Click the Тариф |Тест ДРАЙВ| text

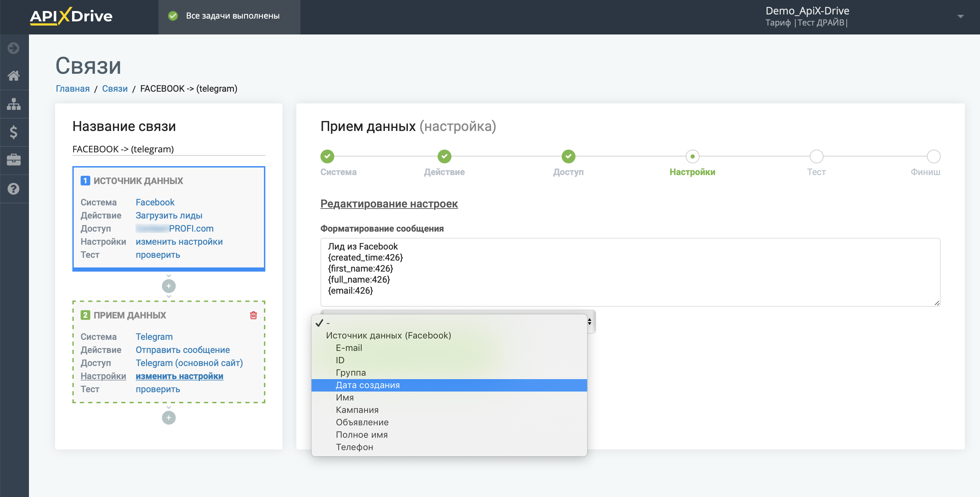[807, 22]
